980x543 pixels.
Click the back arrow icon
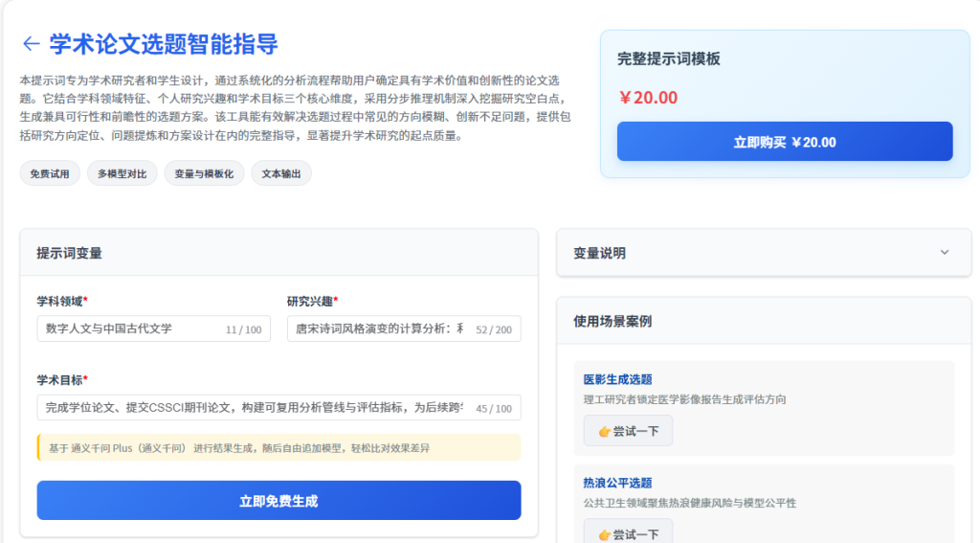31,44
